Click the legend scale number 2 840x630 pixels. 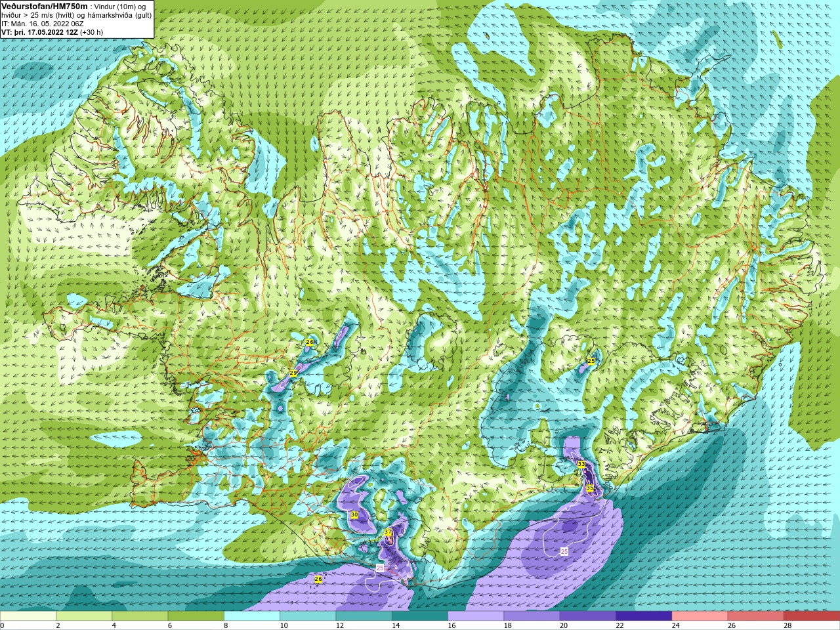tap(58, 625)
